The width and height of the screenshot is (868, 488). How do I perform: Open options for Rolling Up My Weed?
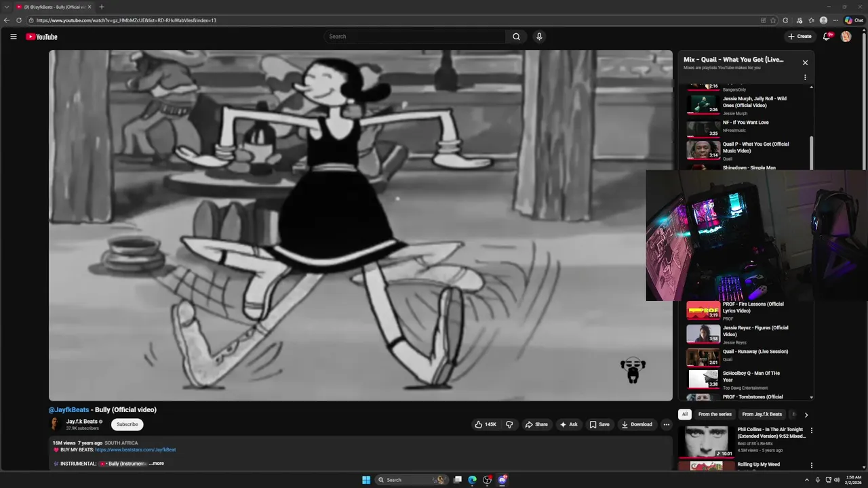tap(811, 465)
